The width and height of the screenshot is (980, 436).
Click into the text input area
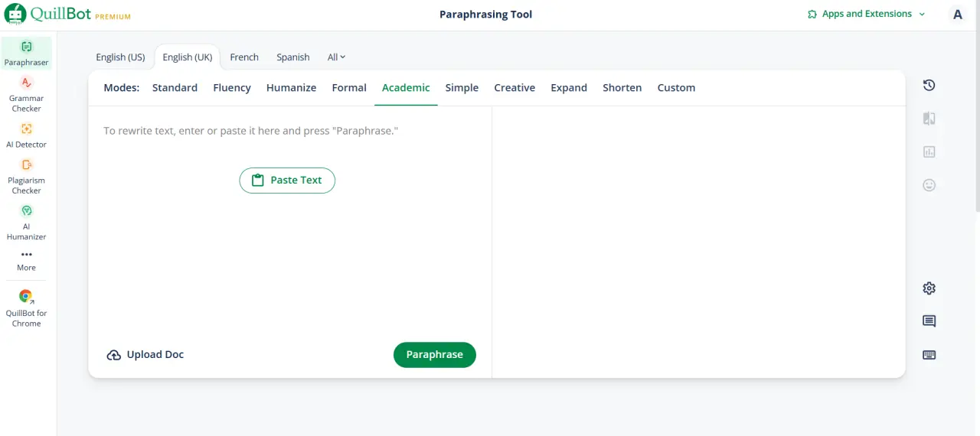coord(289,222)
